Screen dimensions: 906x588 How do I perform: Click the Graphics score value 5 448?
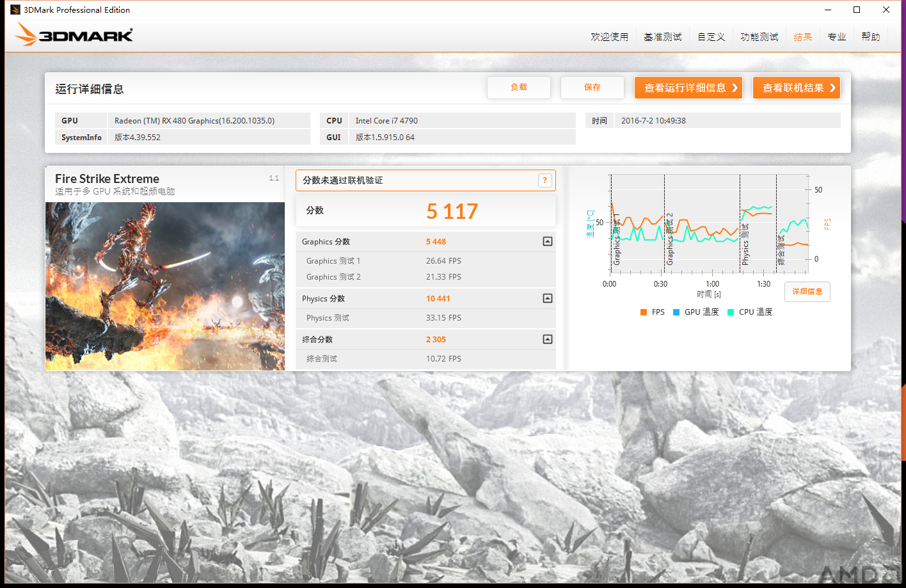(x=436, y=242)
